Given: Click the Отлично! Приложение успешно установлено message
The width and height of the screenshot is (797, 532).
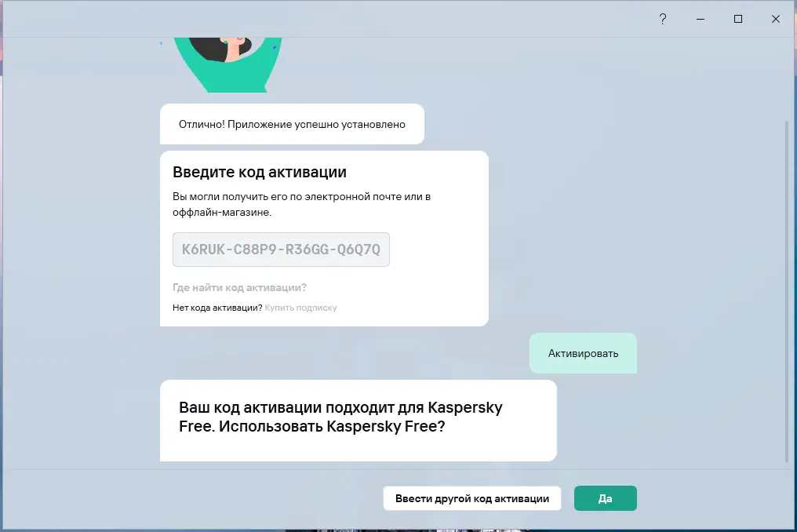Looking at the screenshot, I should point(293,125).
